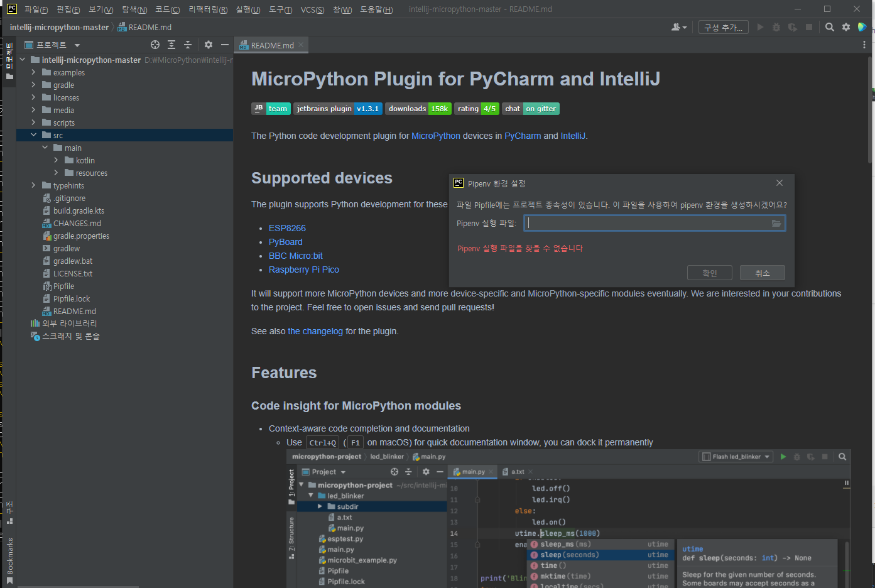This screenshot has height=588, width=875.
Task: Click 취소 in the Pipenv dialog
Action: pyautogui.click(x=763, y=273)
